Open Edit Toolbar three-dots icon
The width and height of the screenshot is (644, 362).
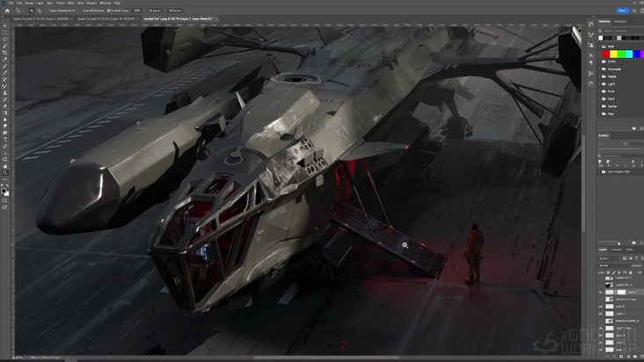pyautogui.click(x=5, y=179)
